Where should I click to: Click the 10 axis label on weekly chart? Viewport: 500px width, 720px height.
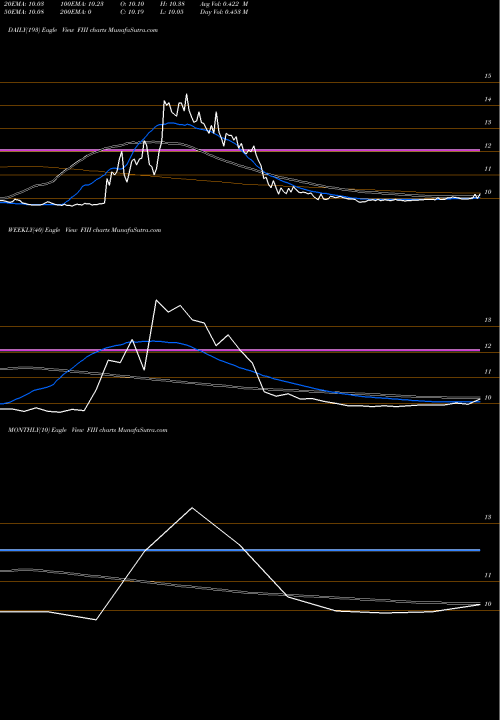(x=488, y=398)
